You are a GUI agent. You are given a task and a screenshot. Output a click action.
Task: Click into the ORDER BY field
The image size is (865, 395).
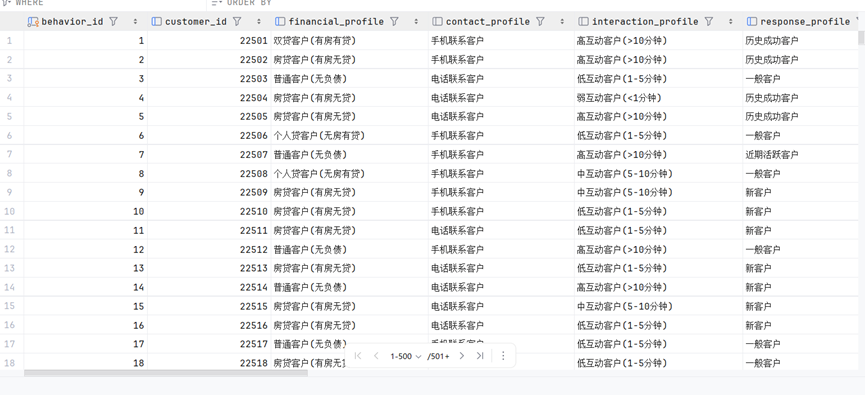tap(535, 3)
